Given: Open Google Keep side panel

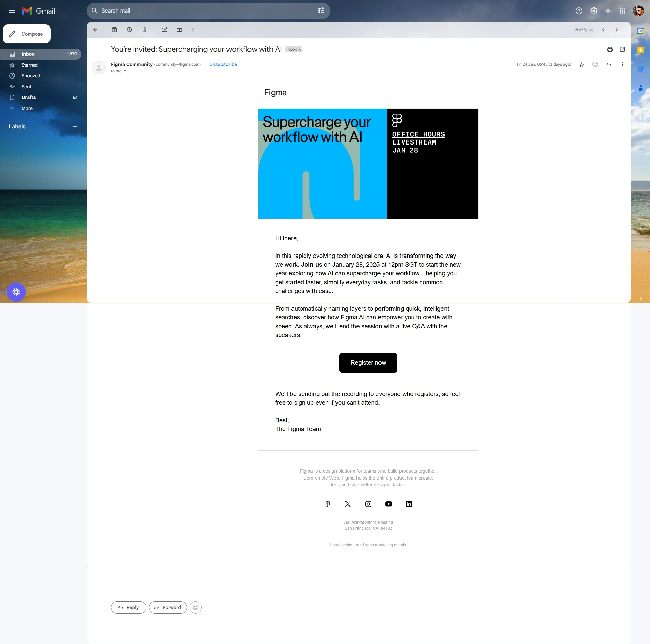Looking at the screenshot, I should (641, 50).
